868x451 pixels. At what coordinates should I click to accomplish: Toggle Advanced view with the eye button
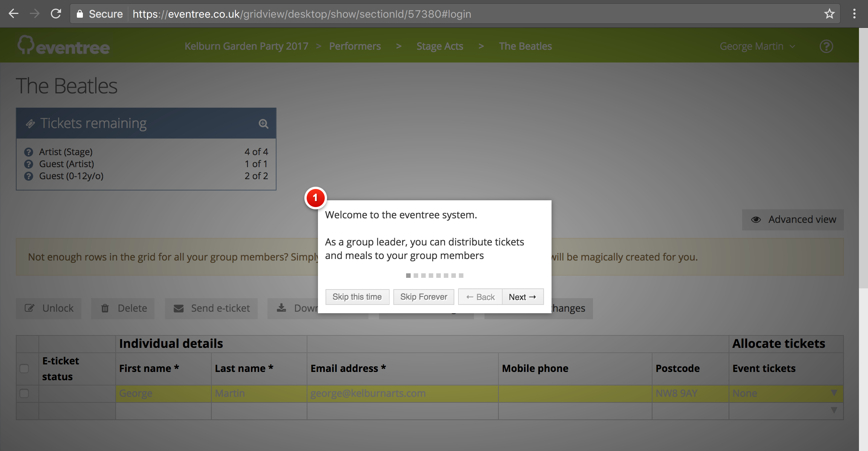pos(793,219)
